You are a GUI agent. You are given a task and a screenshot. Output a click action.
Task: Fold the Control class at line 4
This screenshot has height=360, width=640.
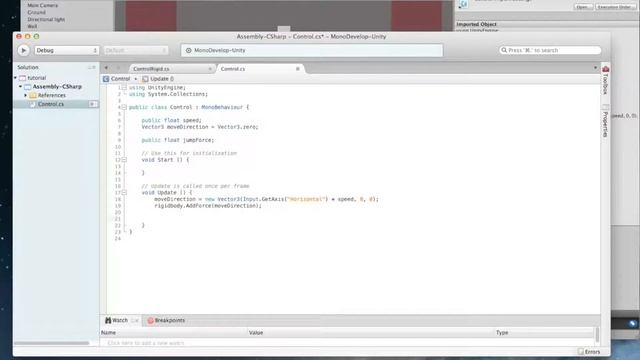pos(124,107)
